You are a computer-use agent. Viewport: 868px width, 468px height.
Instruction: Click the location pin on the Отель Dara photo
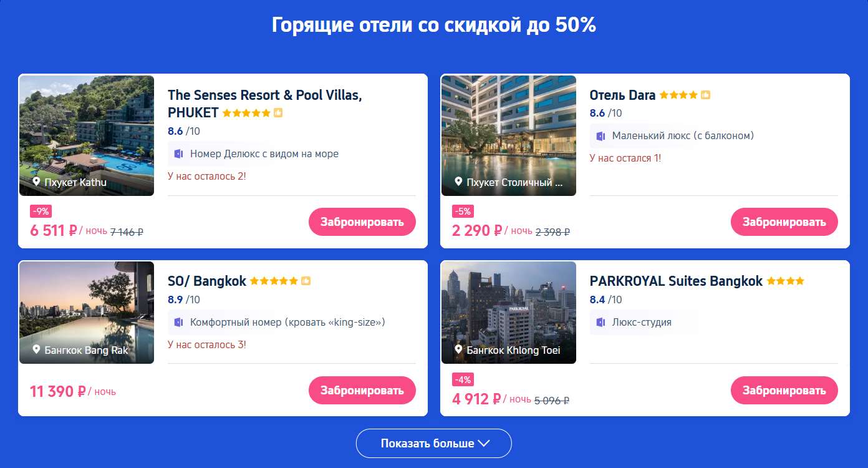click(x=458, y=182)
